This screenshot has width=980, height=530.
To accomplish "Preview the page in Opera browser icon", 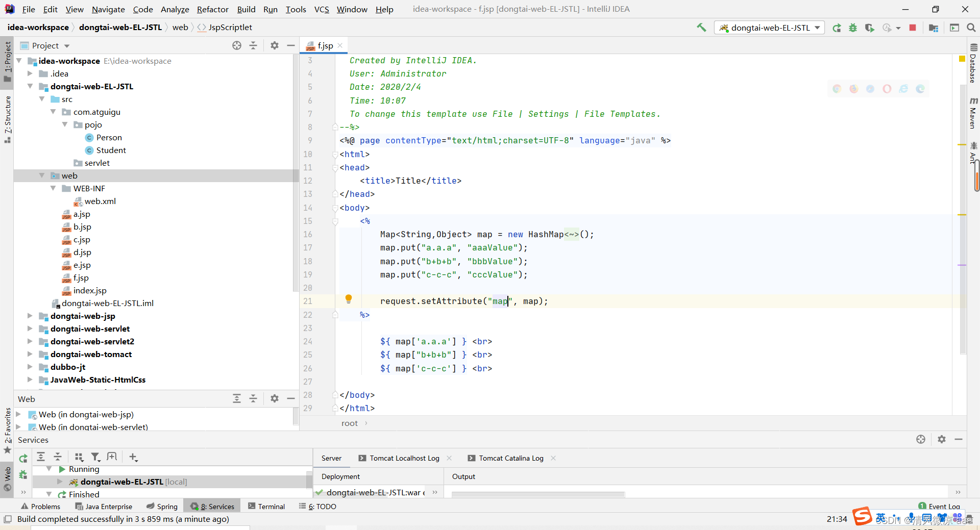I will (x=887, y=89).
